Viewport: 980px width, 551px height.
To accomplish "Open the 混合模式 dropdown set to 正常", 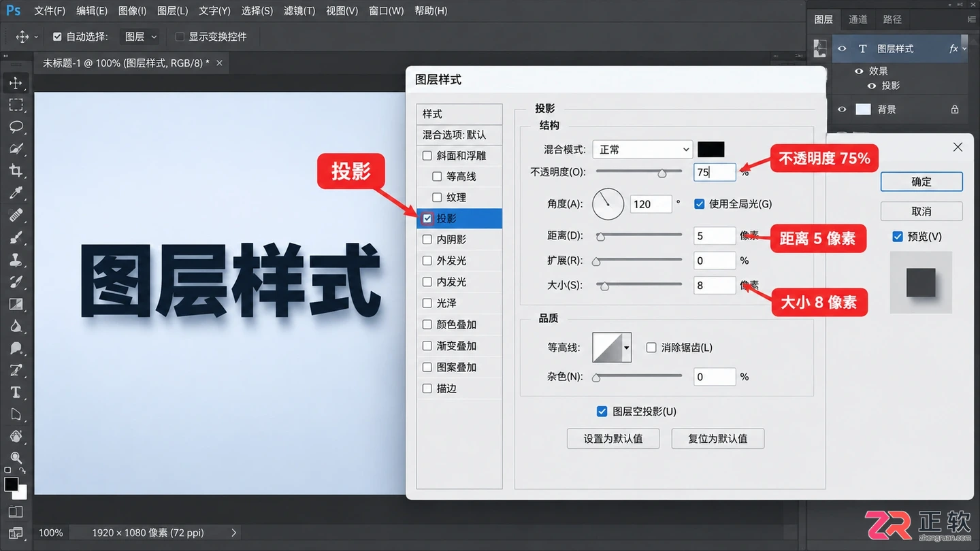I will pyautogui.click(x=642, y=150).
